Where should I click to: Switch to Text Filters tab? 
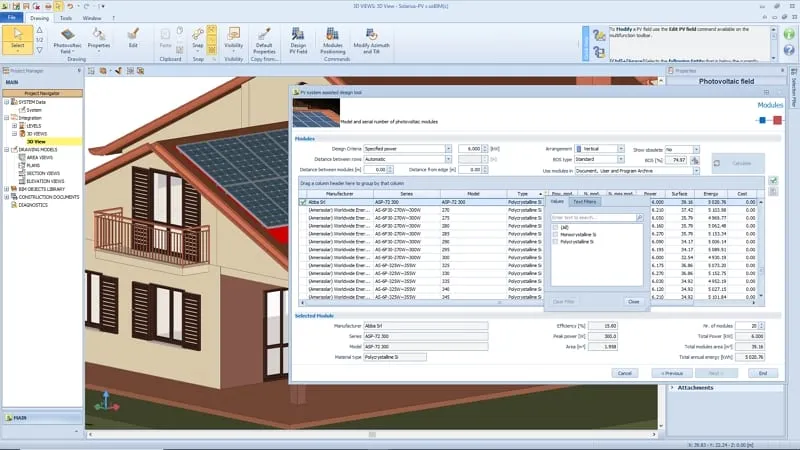[x=585, y=202]
